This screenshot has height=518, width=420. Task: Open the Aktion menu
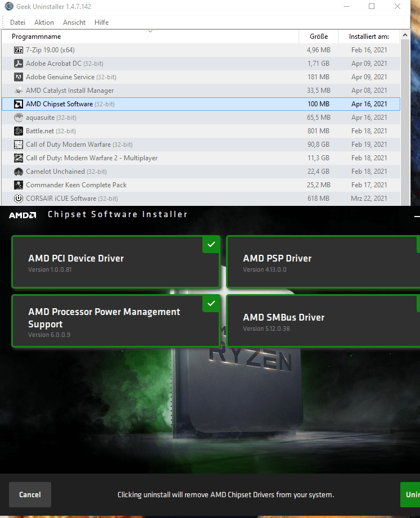44,22
